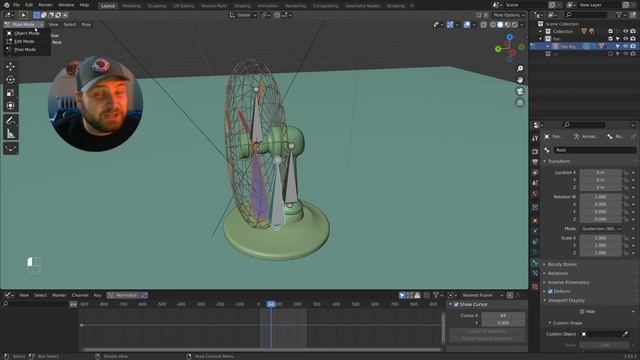The image size is (640, 360).
Task: Switch perspective/orthographic grid icon in viewport
Action: [x=520, y=102]
